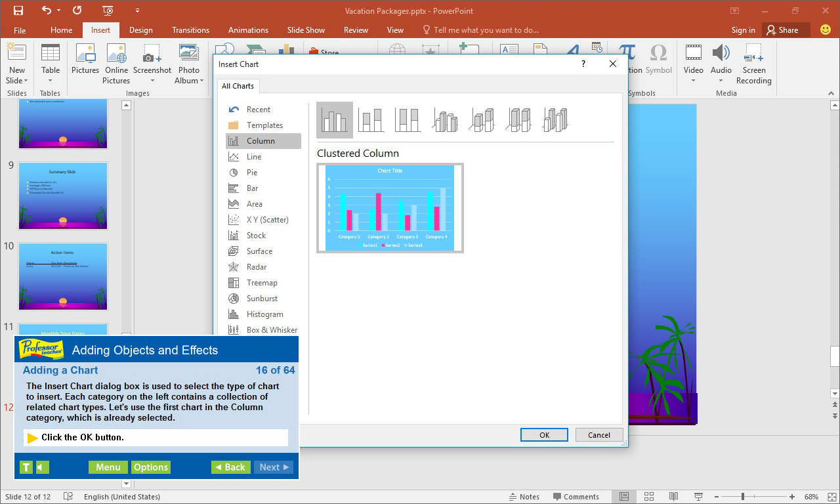Select the All Charts tab

click(238, 85)
